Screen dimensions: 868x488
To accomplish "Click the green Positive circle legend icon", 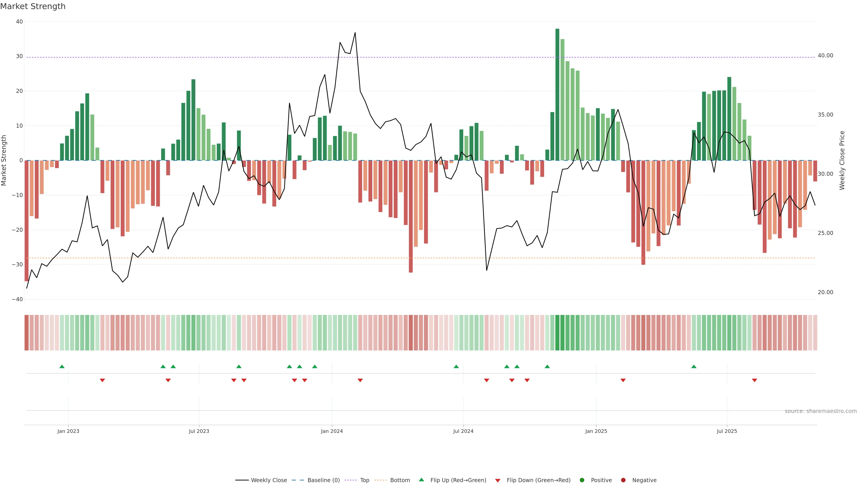I will [582, 480].
